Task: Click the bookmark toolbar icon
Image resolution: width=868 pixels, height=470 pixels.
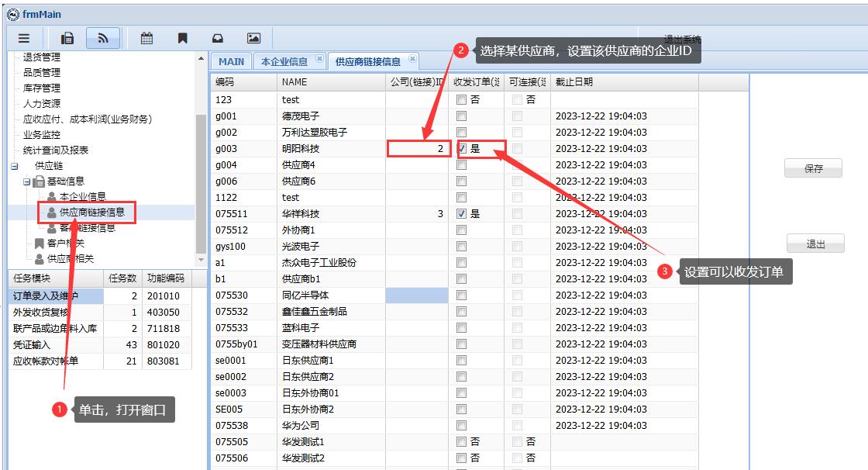Action: 182,38
